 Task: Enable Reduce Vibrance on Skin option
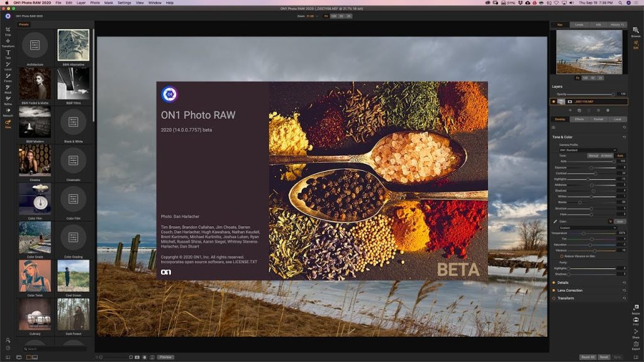tap(560, 256)
